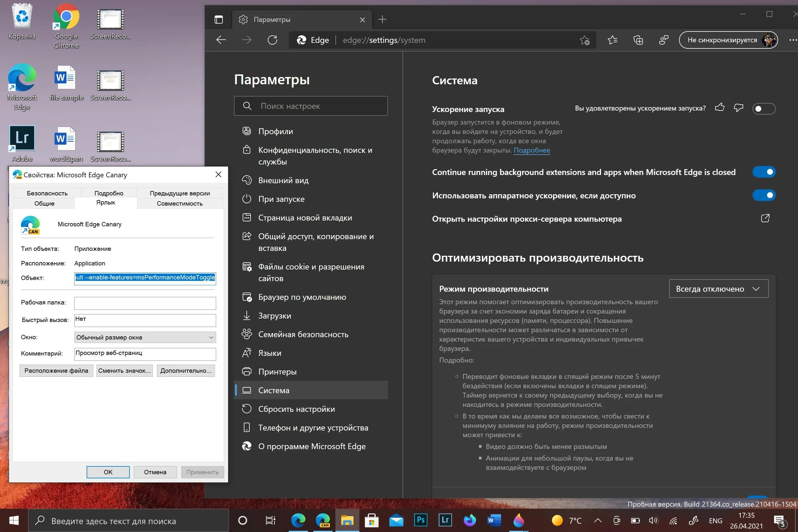Select file sample Word document icon
The image size is (798, 532).
pos(66,83)
